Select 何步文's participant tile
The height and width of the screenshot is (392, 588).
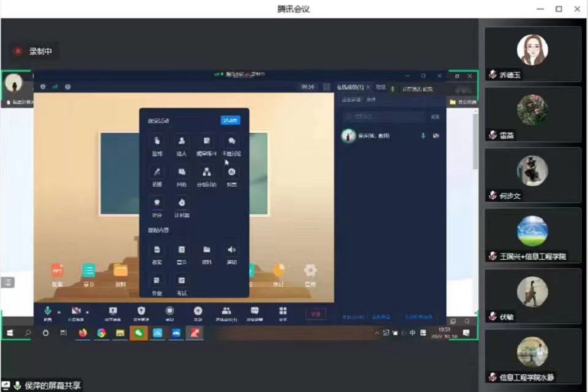click(x=532, y=175)
